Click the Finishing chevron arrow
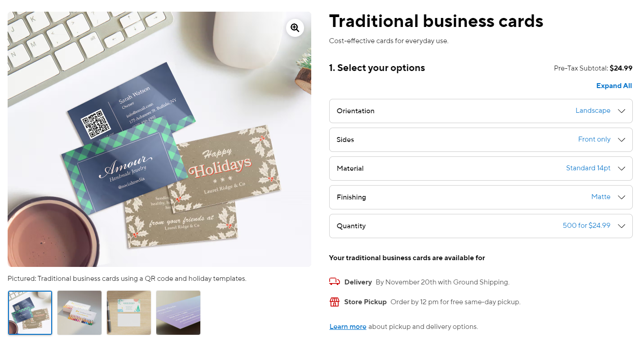This screenshot has width=644, height=346. tap(622, 197)
